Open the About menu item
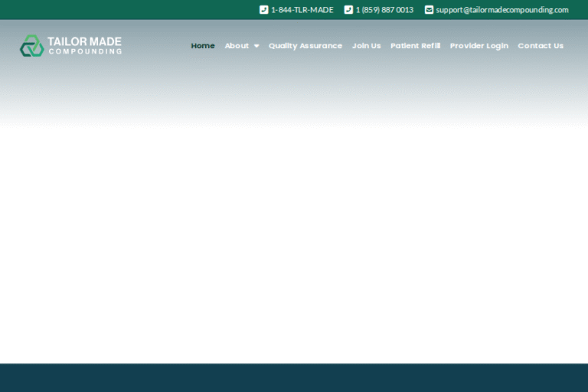This screenshot has width=588, height=392. point(237,46)
